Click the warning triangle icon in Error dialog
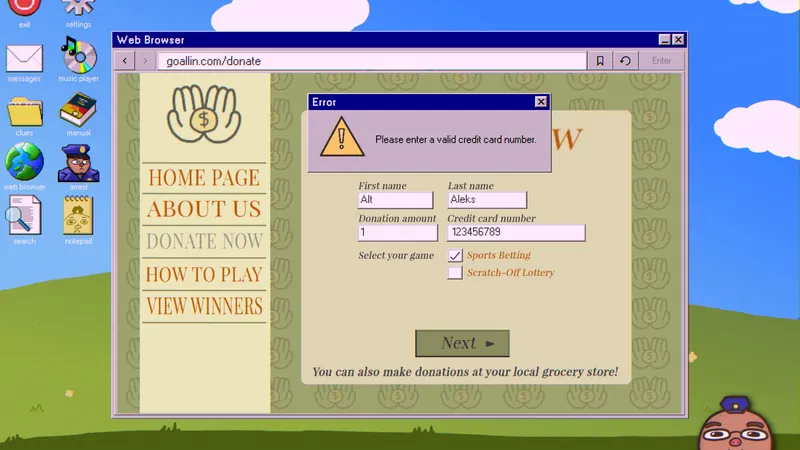Viewport: 800px width, 450px height. [342, 137]
